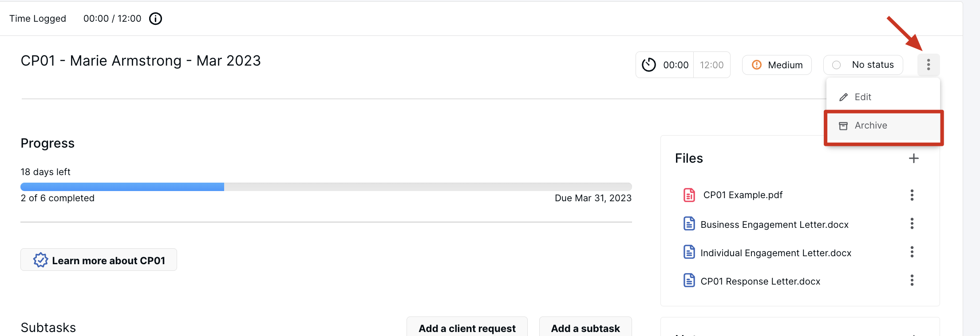Open the Medium priority dropdown
The width and height of the screenshot is (980, 336).
point(777,65)
